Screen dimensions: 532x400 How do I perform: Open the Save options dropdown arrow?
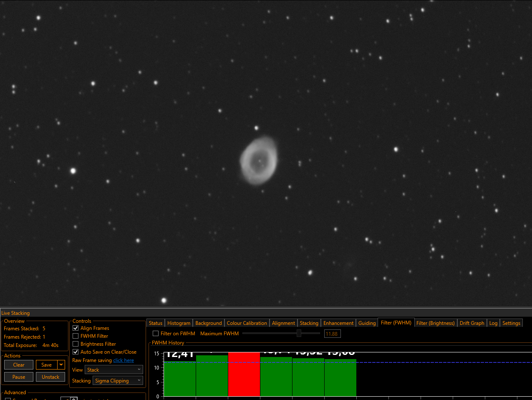tap(61, 365)
